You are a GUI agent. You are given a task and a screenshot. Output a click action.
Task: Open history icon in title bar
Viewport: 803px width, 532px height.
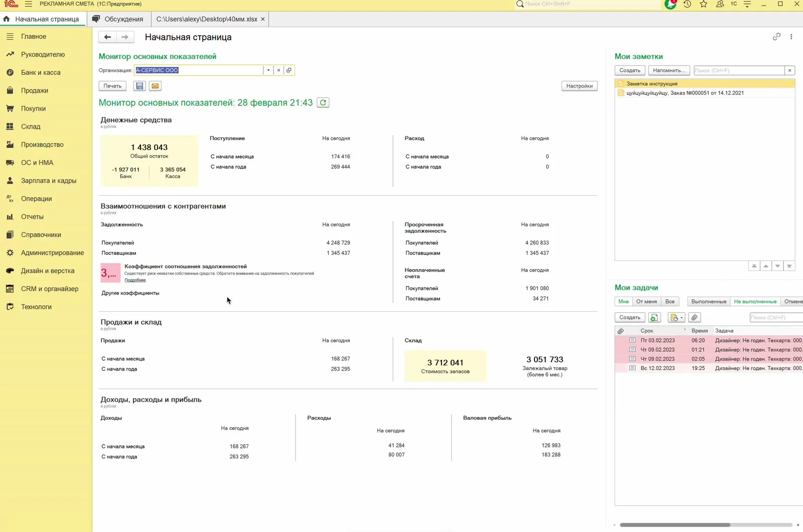(687, 4)
